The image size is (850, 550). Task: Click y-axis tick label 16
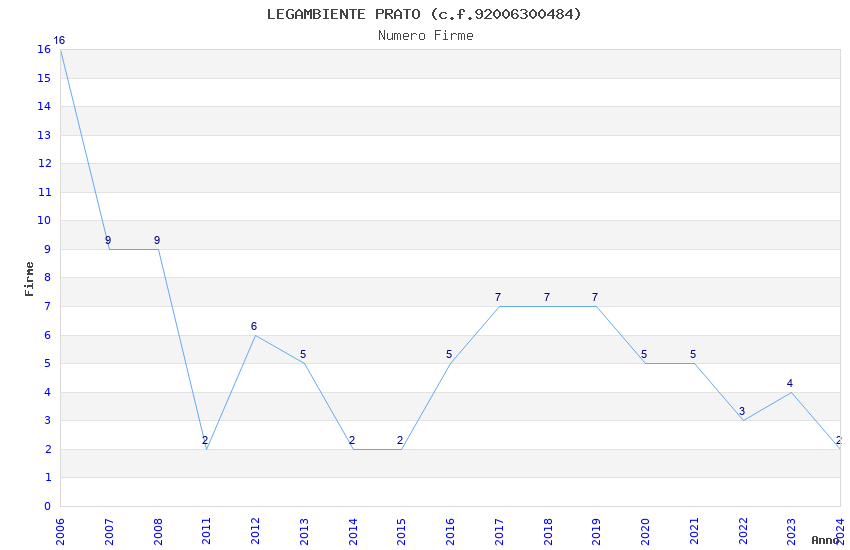pyautogui.click(x=44, y=49)
